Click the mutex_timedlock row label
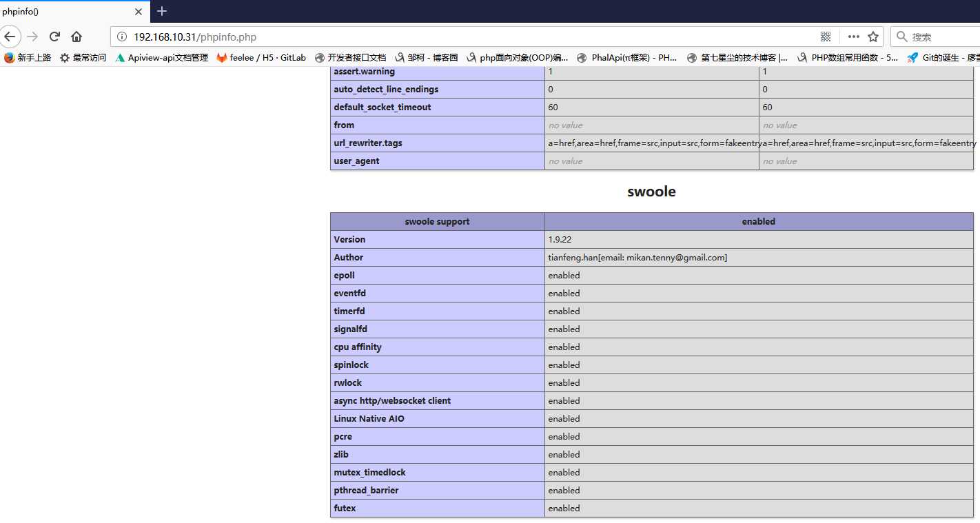This screenshot has width=980, height=523. coord(369,472)
